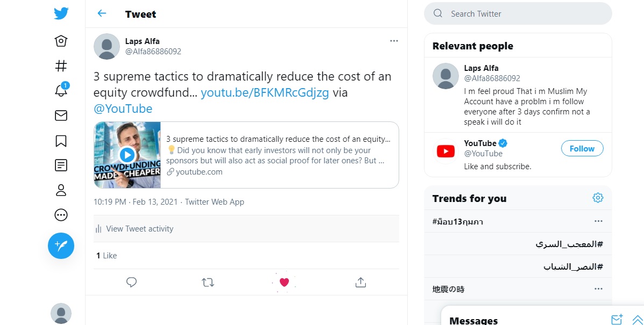The width and height of the screenshot is (644, 325).
Task: Click the Search Twitter field
Action: (x=518, y=13)
